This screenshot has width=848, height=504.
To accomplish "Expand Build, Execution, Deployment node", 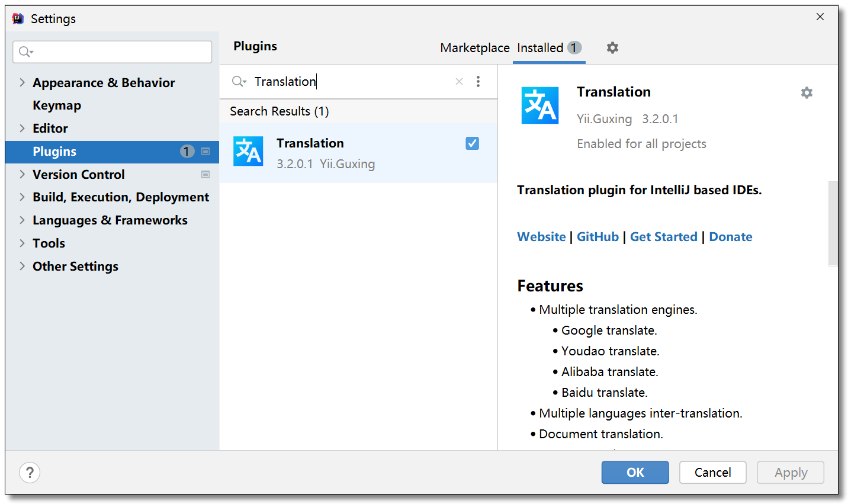I will click(x=22, y=197).
